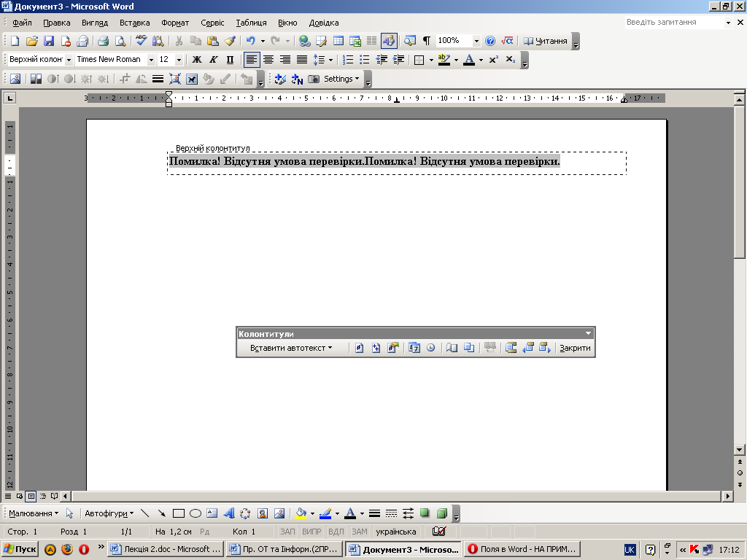The image size is (747, 560).
Task: Expand Вставити автотекст dropdown
Action: point(291,348)
